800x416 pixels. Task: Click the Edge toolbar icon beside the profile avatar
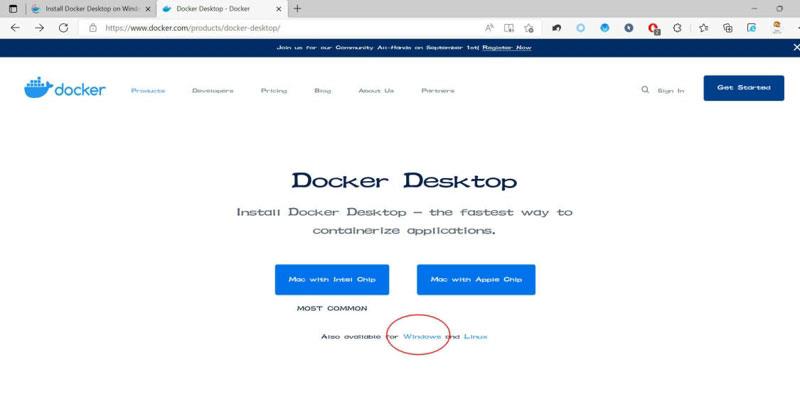coord(752,28)
